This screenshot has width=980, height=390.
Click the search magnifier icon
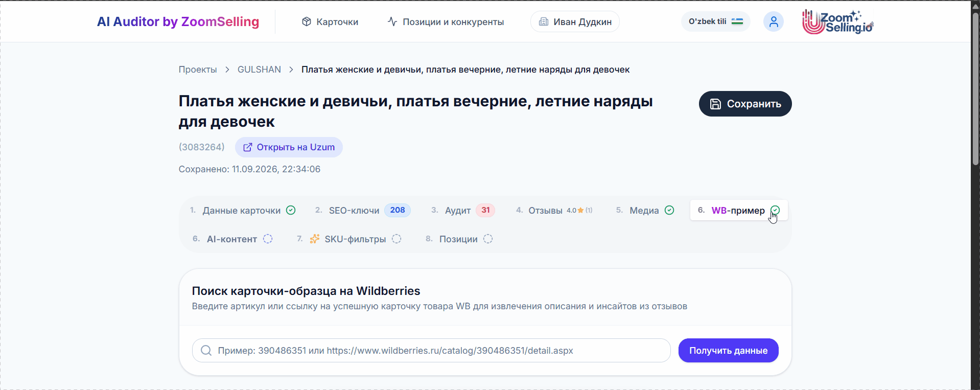coord(206,350)
